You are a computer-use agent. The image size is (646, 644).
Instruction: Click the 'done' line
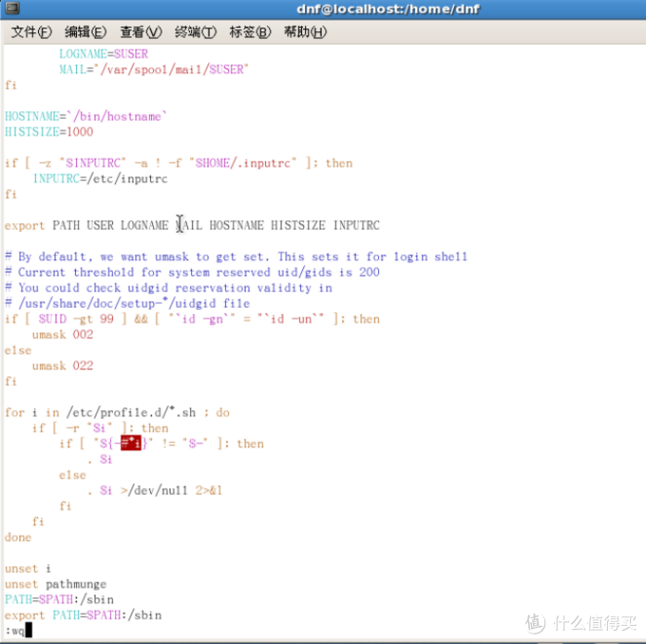point(18,538)
